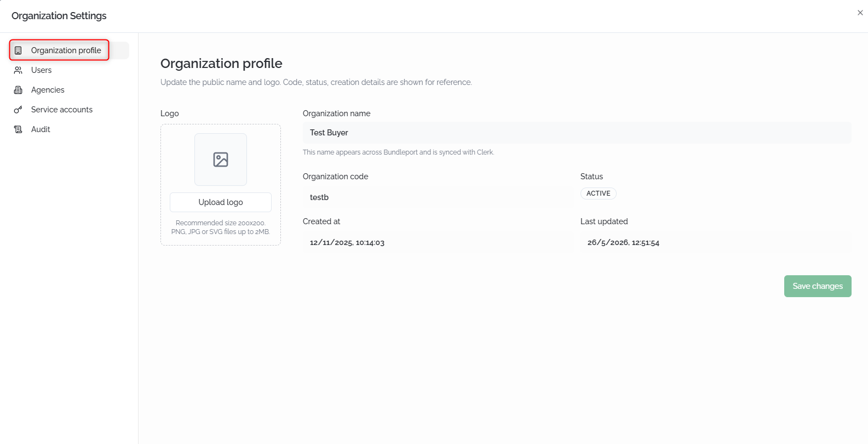Screen dimensions: 868x444
Task: Click the dashed logo upload drop area
Action: (x=221, y=185)
